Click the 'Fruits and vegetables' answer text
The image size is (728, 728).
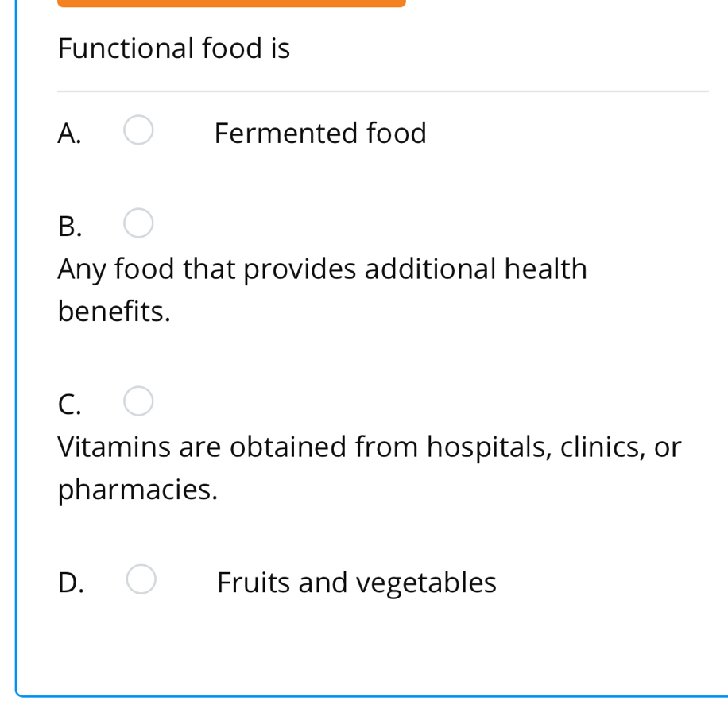(356, 582)
